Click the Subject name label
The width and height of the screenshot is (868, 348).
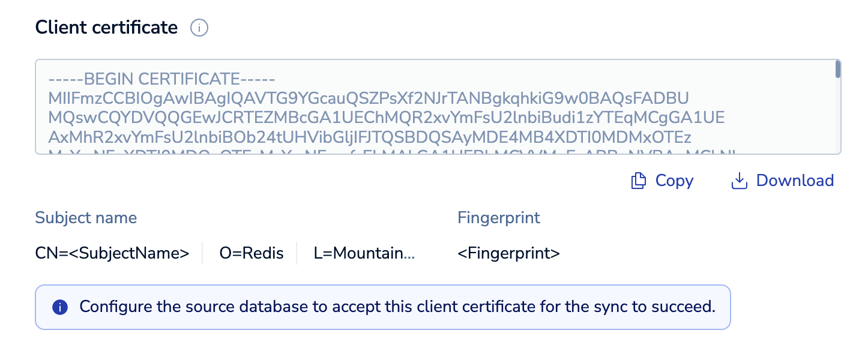click(x=86, y=217)
